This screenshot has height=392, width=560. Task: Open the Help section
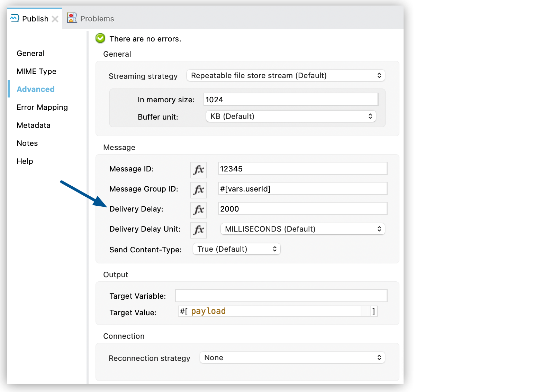25,161
